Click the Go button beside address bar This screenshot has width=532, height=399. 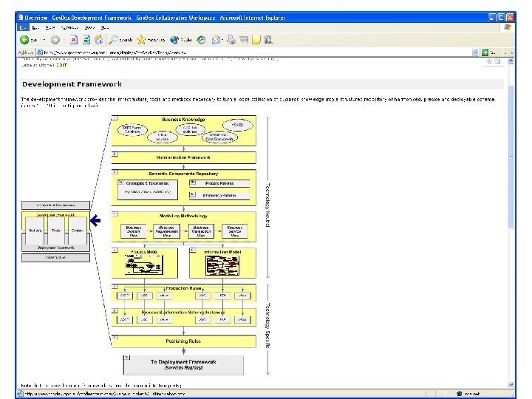485,52
